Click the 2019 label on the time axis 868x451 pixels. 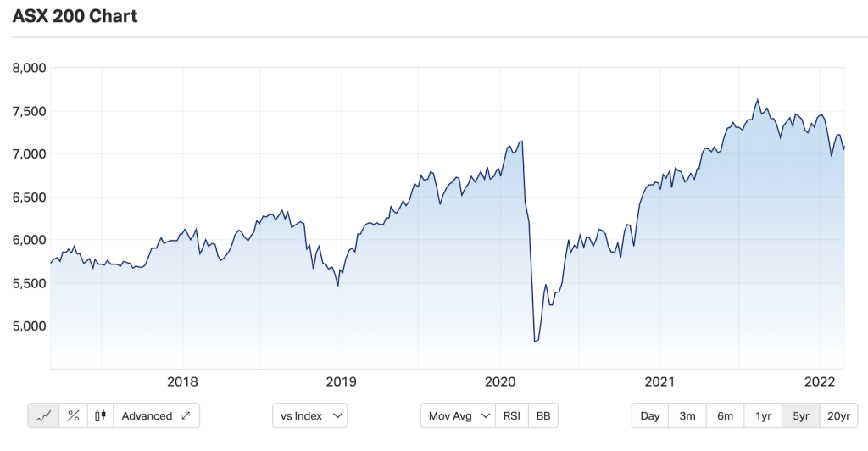tap(341, 381)
